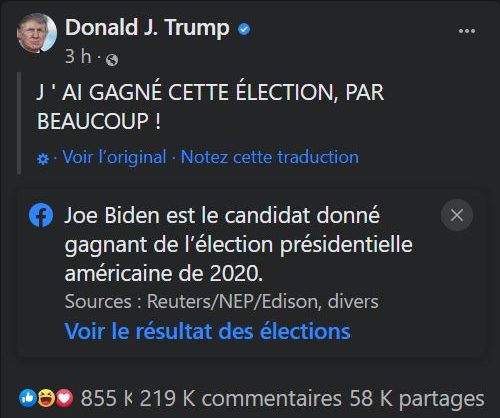Click the translated post text
The height and width of the screenshot is (418, 500).
[210, 106]
